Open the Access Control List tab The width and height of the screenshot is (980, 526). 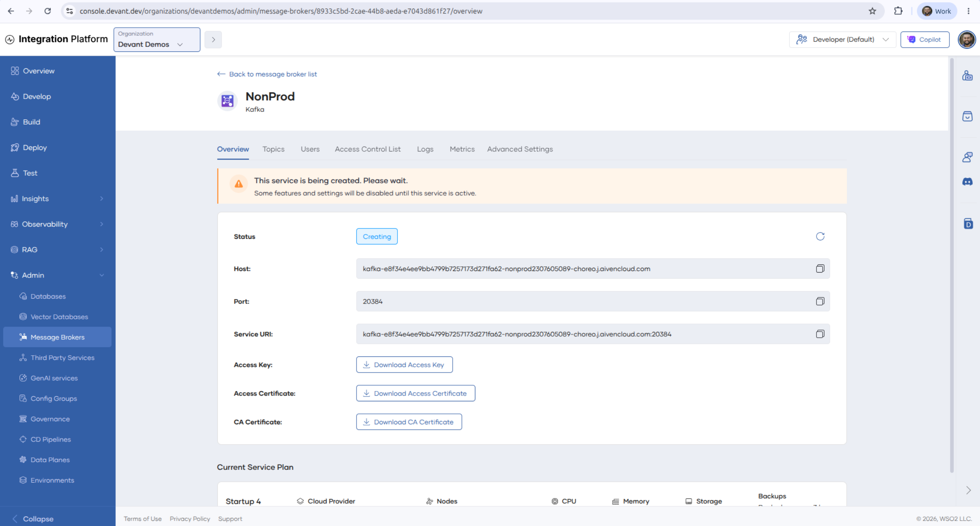point(367,149)
